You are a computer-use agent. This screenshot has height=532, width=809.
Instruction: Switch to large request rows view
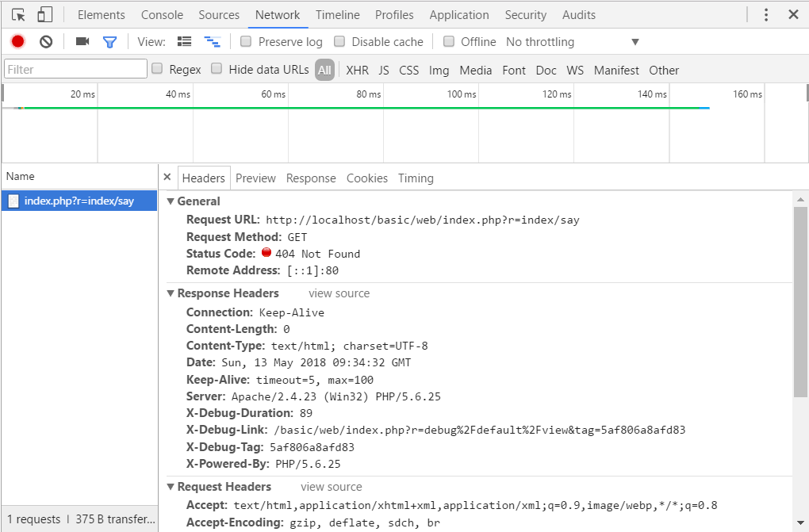click(185, 42)
